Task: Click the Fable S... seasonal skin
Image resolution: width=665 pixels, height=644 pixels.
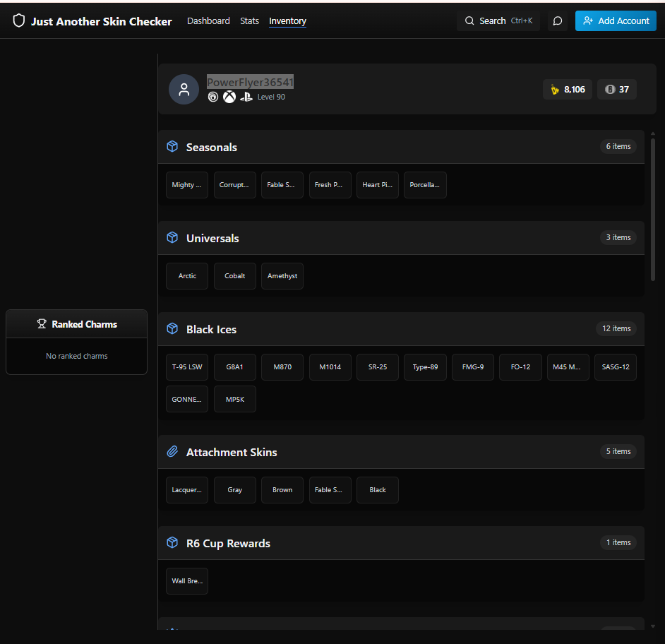Action: pos(282,185)
